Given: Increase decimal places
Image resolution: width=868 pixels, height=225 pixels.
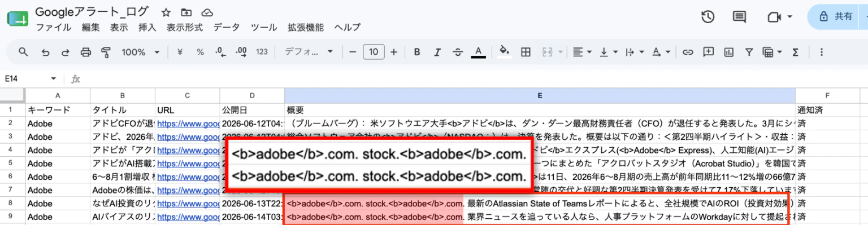Looking at the screenshot, I should click(241, 52).
